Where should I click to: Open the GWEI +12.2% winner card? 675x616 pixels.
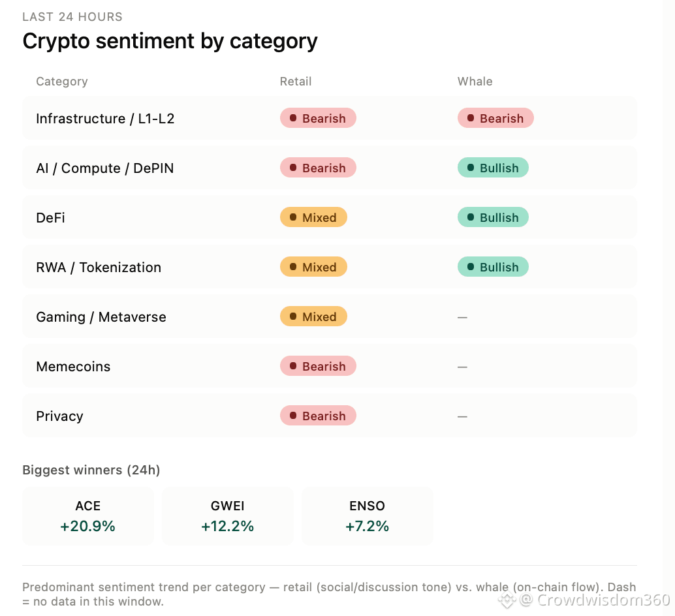point(228,516)
